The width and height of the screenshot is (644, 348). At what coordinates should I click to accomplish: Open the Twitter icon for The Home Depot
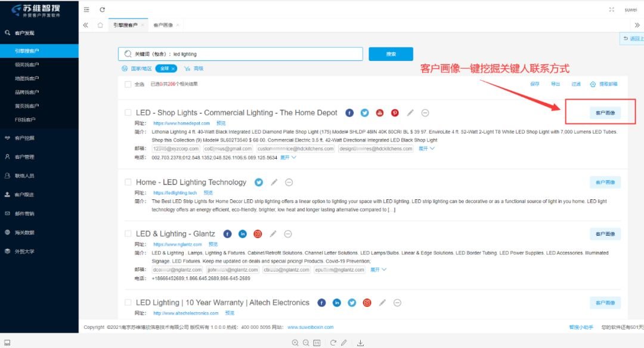(x=364, y=112)
